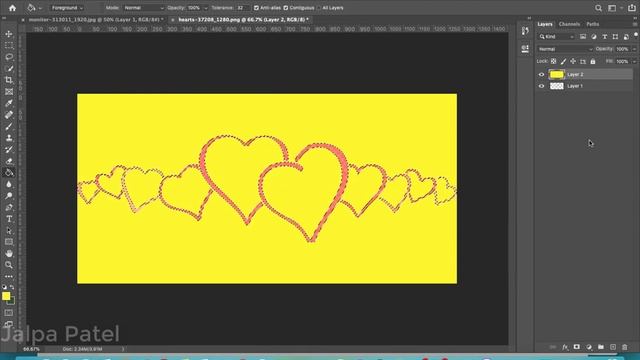Add a layer style with fx button
Image resolution: width=640 pixels, height=360 pixels.
[565, 347]
